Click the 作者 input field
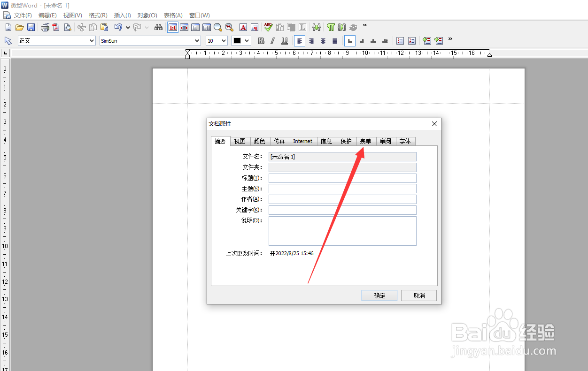 tap(342, 199)
